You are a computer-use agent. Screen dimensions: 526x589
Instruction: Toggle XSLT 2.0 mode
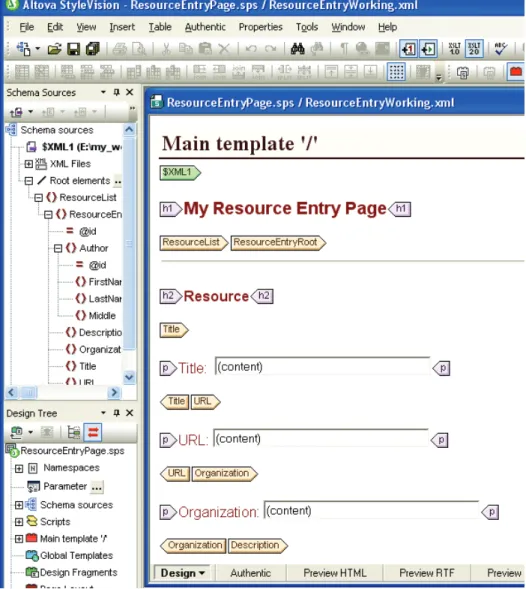pos(474,49)
